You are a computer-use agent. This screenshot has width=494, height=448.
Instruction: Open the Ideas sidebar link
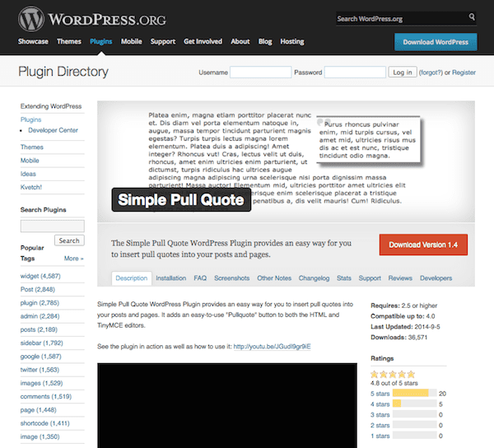(x=28, y=174)
